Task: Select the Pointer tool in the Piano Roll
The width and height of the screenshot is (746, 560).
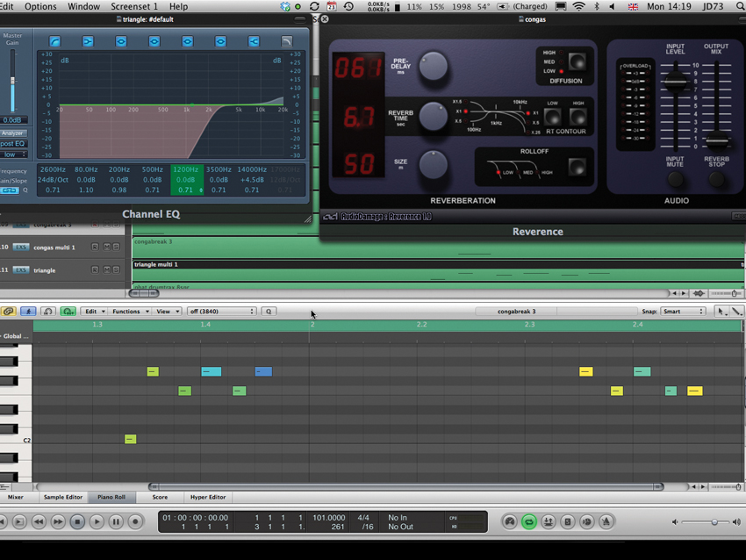Action: [x=721, y=312]
